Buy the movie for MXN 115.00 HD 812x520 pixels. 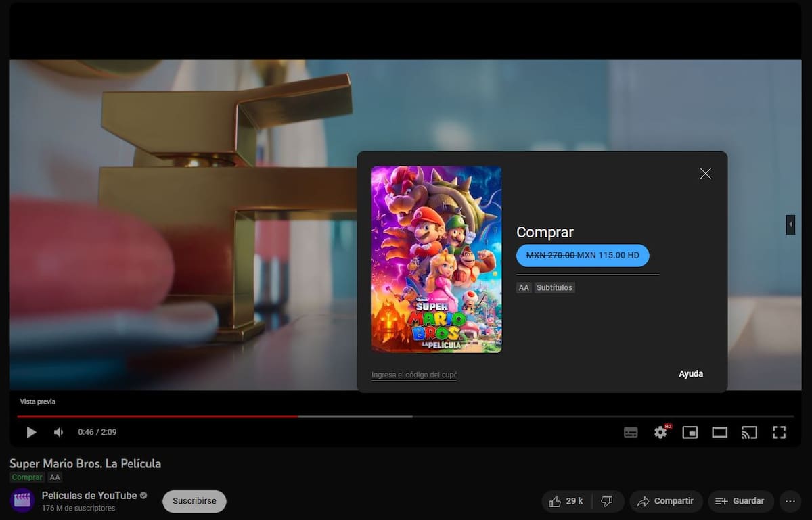coord(583,256)
